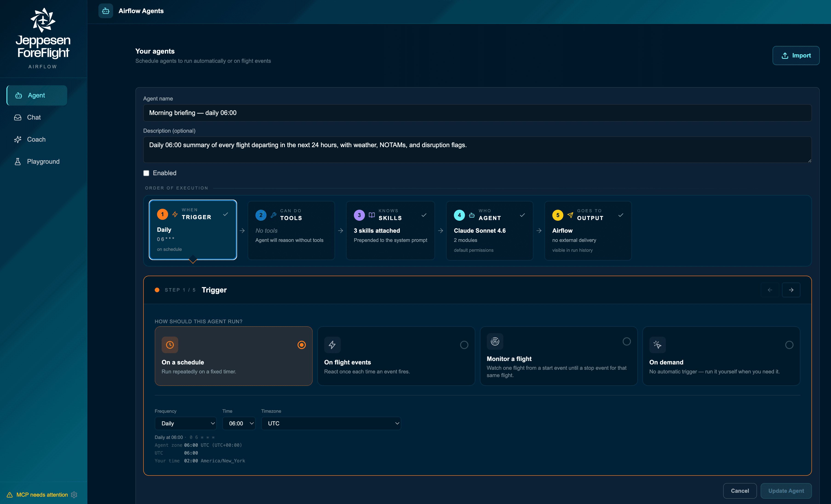Viewport: 831px width, 504px height.
Task: Select the Agent step card
Action: pos(489,230)
